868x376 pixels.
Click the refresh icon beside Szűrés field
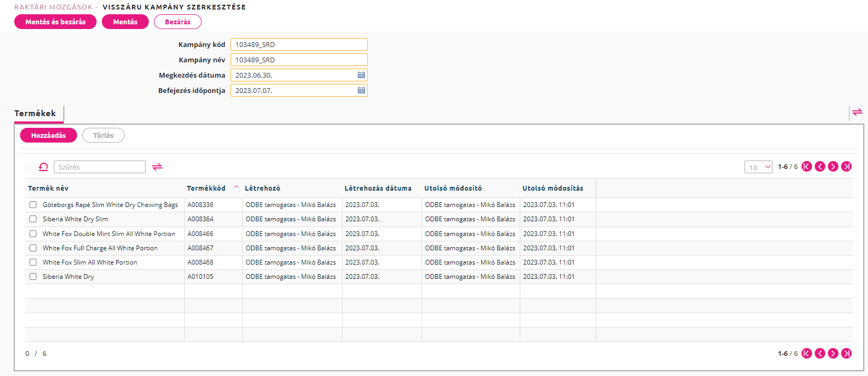(x=43, y=167)
